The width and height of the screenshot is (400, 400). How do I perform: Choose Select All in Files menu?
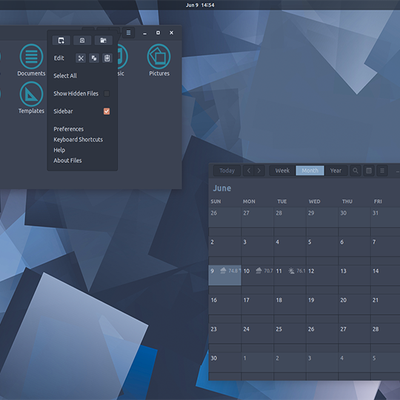point(65,76)
